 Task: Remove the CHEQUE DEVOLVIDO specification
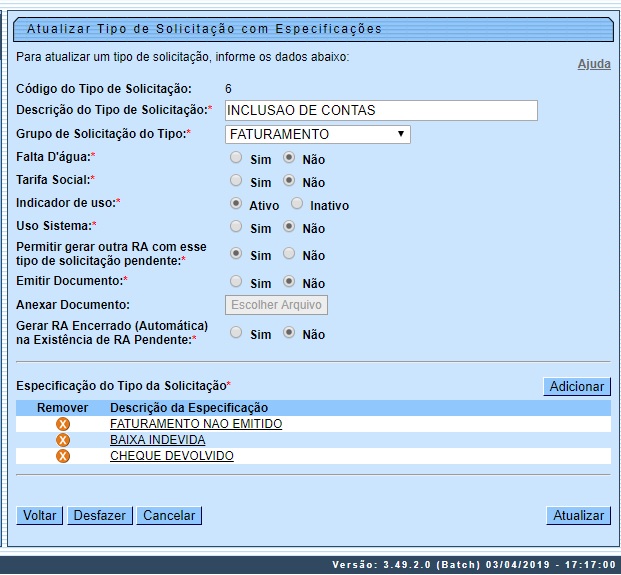point(63,456)
